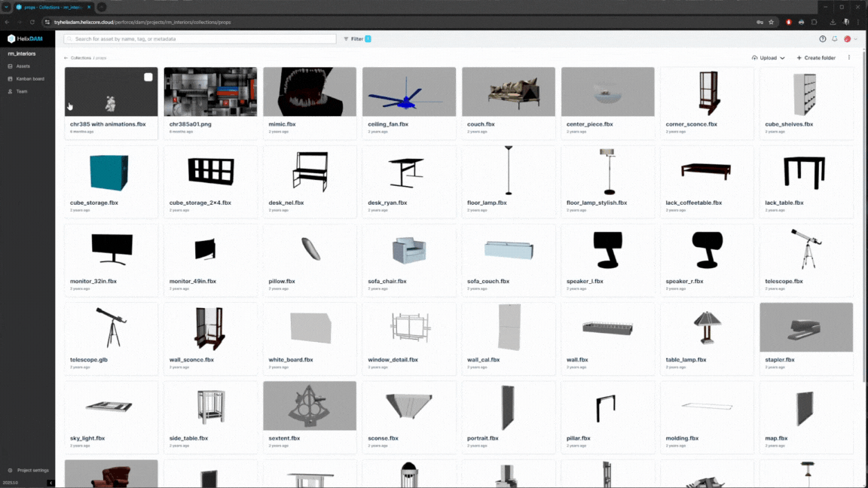
Task: Expand the Upload dropdown
Action: pos(768,58)
